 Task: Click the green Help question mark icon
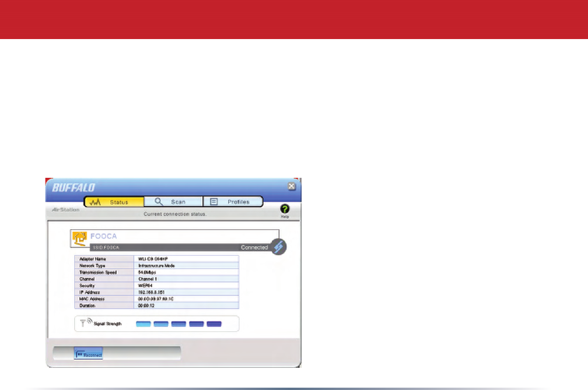coord(285,209)
